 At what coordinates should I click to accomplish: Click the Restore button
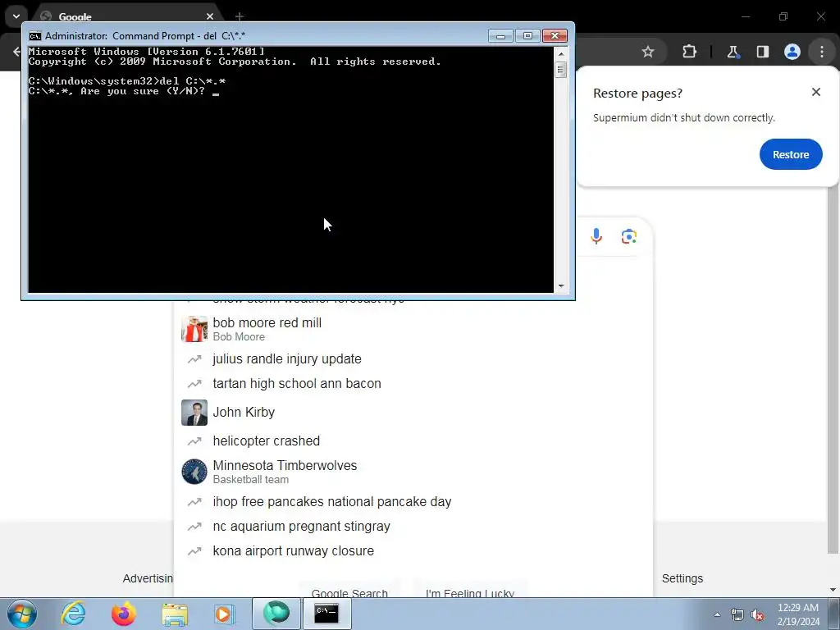click(791, 154)
